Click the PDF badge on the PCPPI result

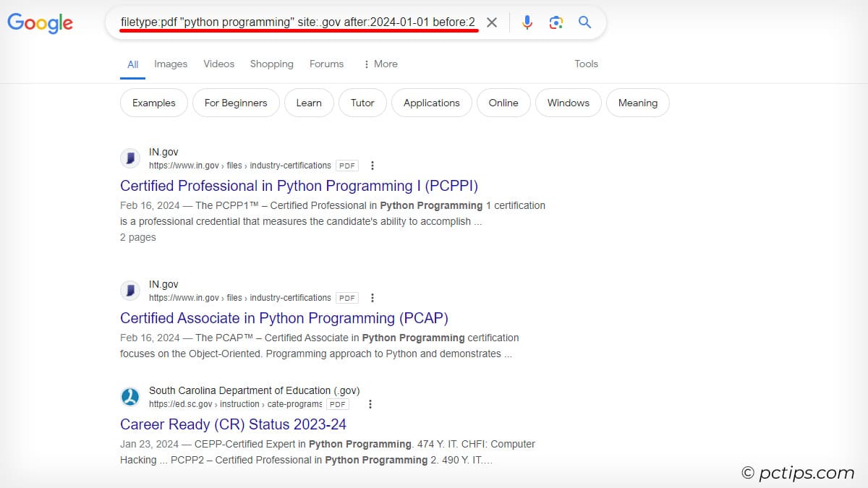coord(346,165)
